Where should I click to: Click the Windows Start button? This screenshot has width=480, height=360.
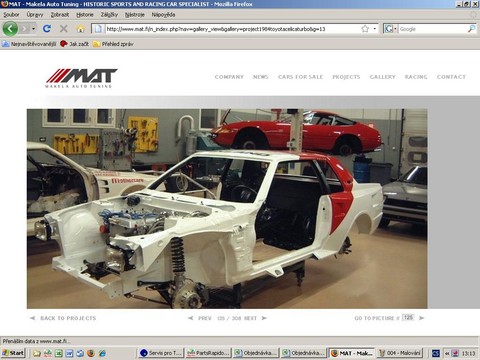pyautogui.click(x=13, y=353)
